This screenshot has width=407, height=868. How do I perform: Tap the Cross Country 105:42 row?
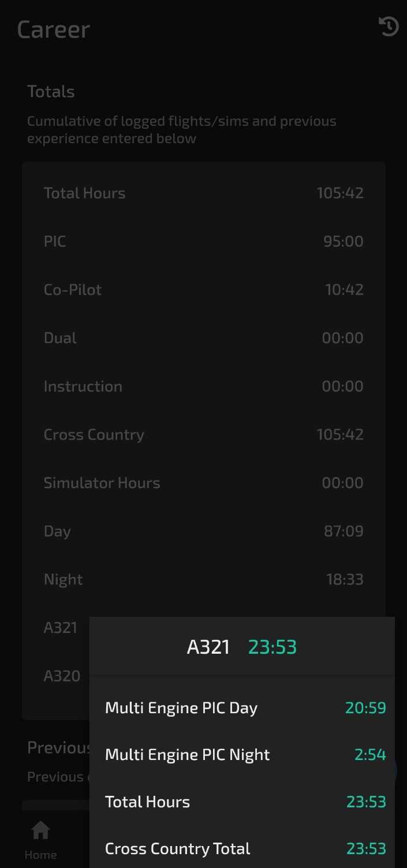pos(203,435)
